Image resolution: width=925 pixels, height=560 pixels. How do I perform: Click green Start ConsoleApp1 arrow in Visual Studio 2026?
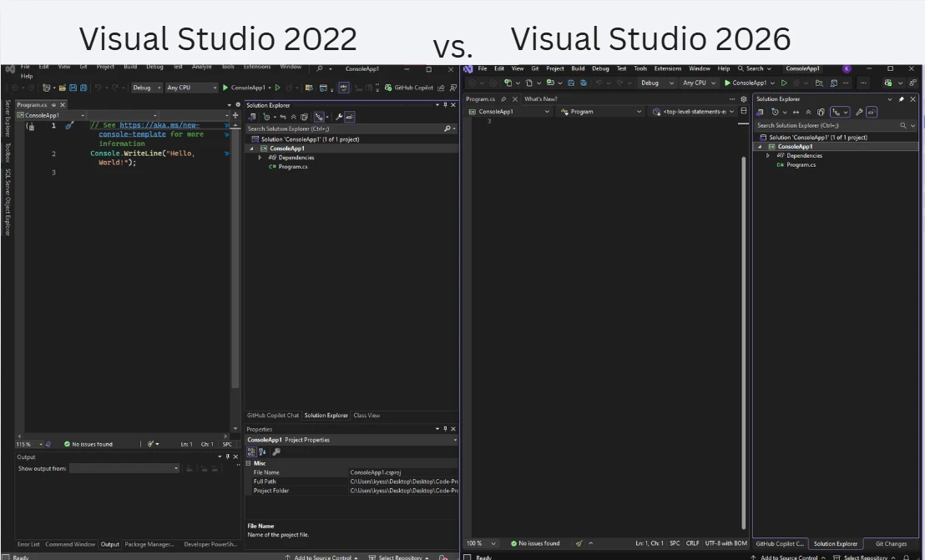coord(727,83)
